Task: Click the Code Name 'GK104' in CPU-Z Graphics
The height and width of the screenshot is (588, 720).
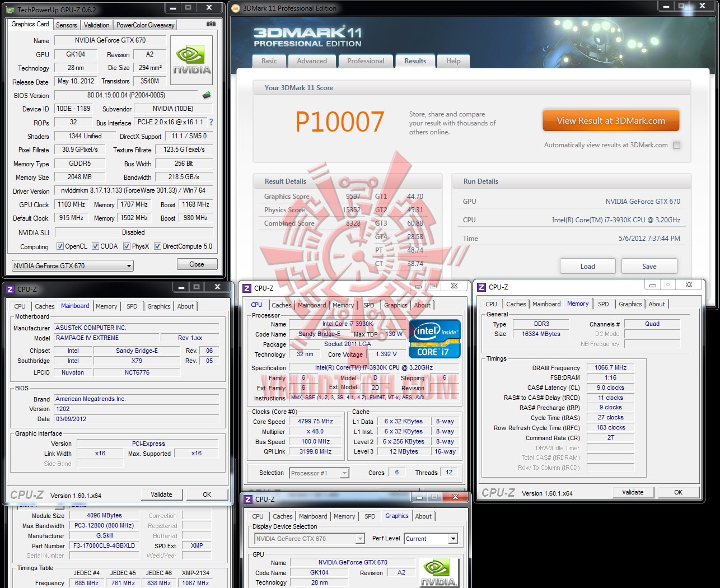Action: [320, 573]
